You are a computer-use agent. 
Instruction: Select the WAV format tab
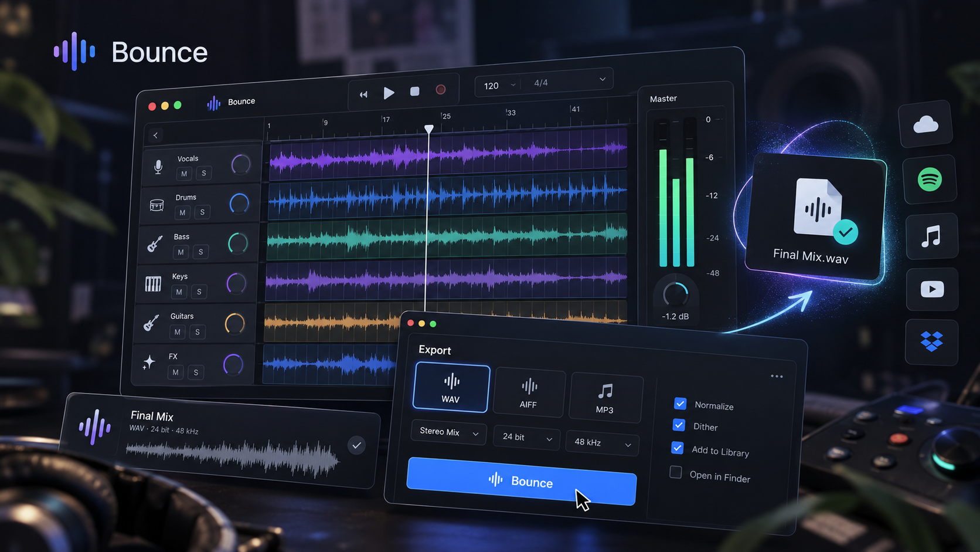pyautogui.click(x=451, y=388)
